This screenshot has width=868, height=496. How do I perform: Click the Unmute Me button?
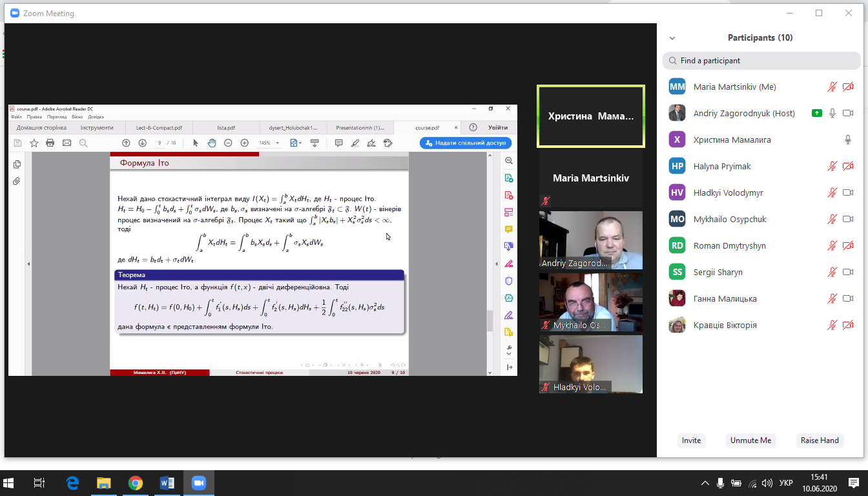pyautogui.click(x=750, y=440)
